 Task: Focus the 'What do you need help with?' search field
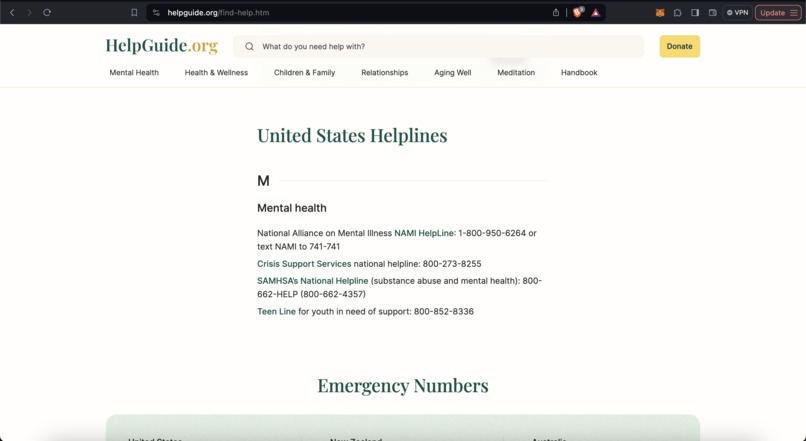[438, 46]
